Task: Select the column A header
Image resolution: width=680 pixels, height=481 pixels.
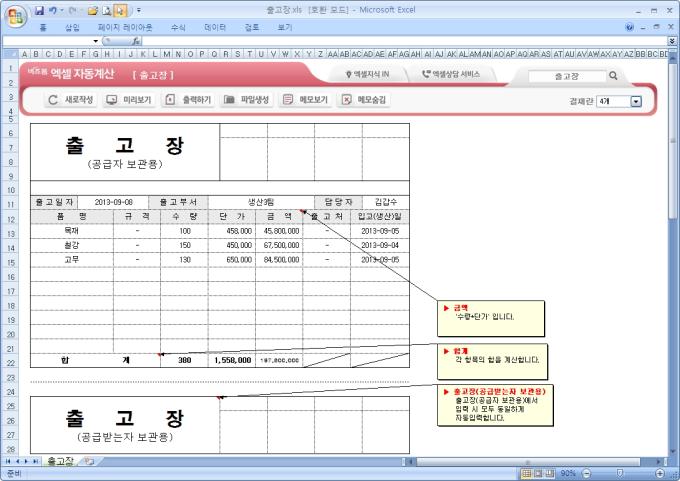Action: 24,54
